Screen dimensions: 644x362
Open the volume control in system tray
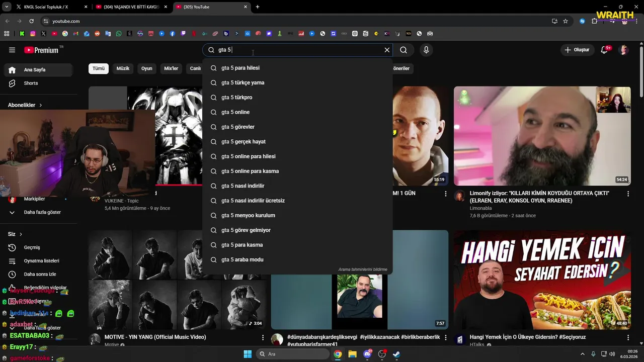[612, 354]
